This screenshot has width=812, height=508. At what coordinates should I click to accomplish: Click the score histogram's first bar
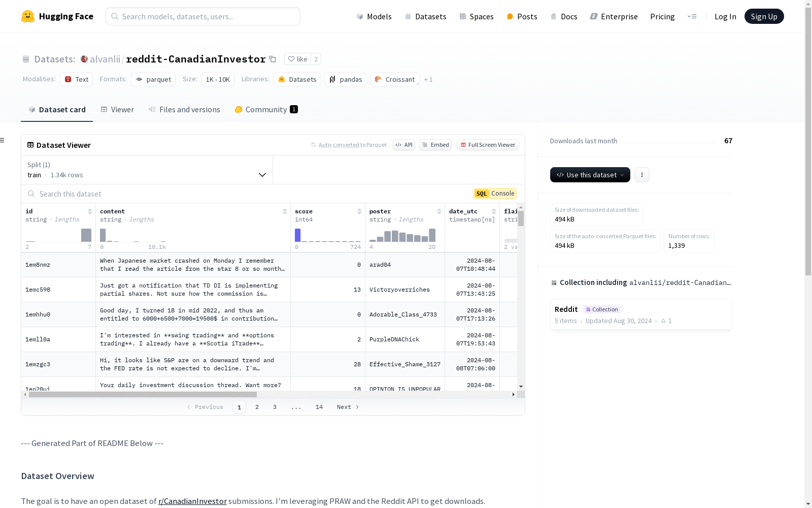(x=298, y=235)
